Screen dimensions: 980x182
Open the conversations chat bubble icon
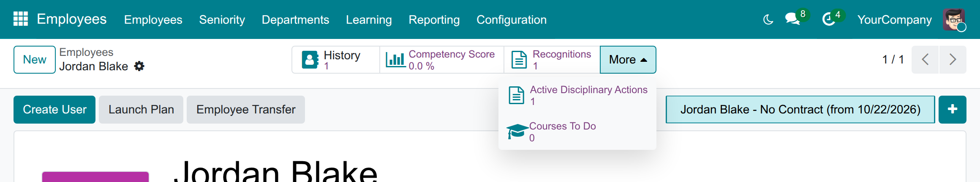tap(792, 19)
